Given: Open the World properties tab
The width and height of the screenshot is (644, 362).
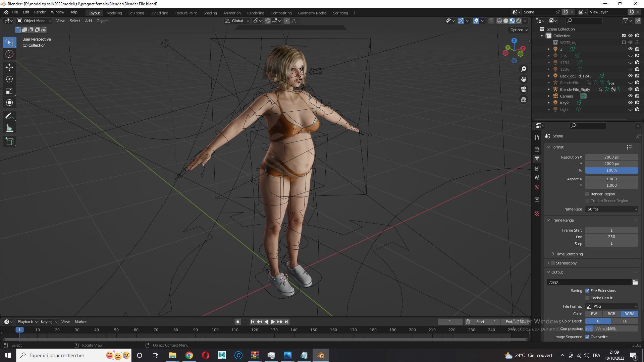Looking at the screenshot, I should point(537,187).
